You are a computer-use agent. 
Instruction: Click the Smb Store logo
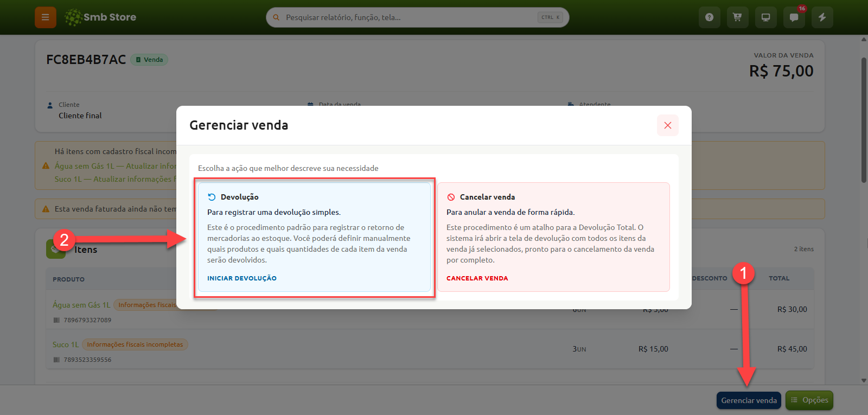click(100, 17)
